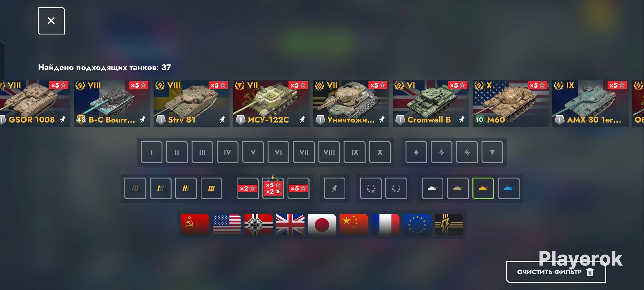Screen dimensions: 644x290
Task: Choose the German flag nation filter
Action: (258, 224)
